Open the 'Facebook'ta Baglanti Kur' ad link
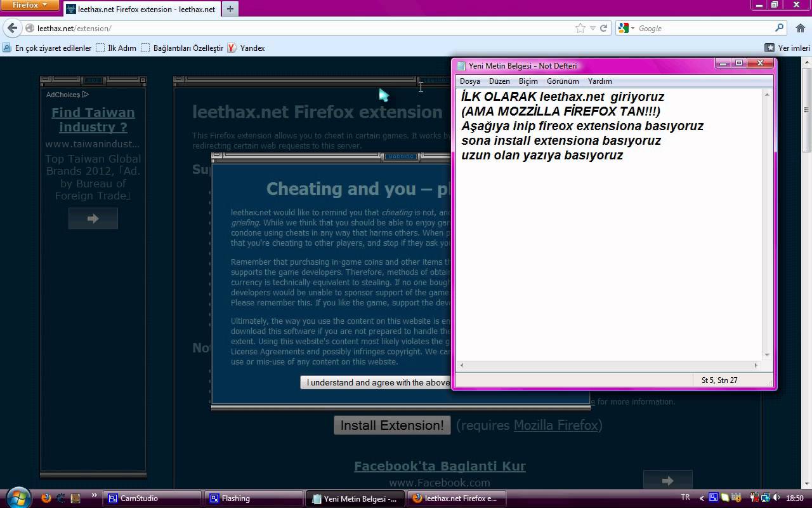Viewport: 812px width, 508px height. click(440, 466)
